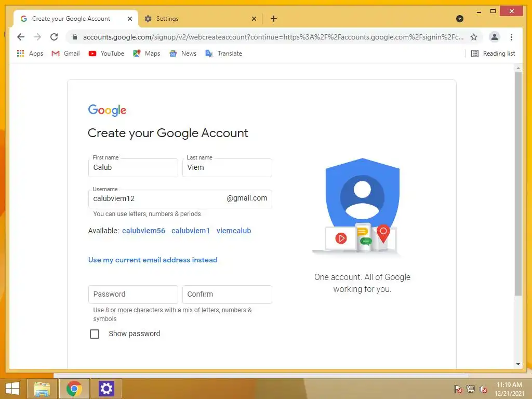532x399 pixels.
Task: Open a new tab with plus button
Action: click(274, 19)
